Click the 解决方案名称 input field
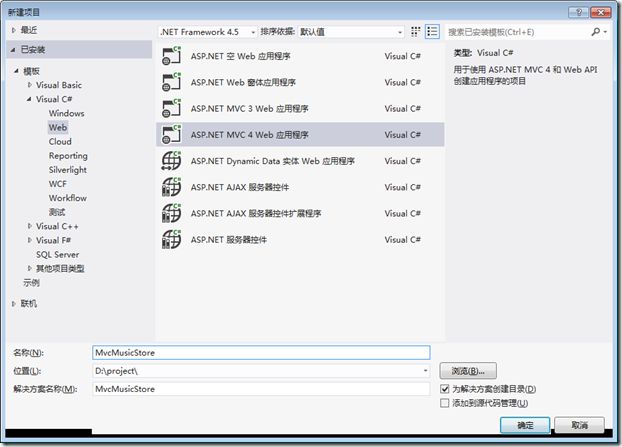This screenshot has height=447, width=622. (261, 389)
